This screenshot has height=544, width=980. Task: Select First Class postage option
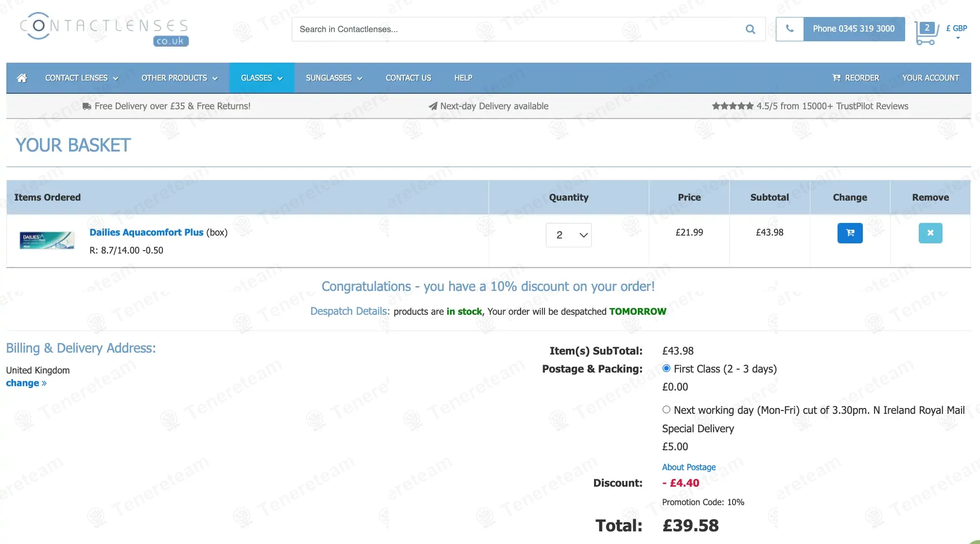666,369
